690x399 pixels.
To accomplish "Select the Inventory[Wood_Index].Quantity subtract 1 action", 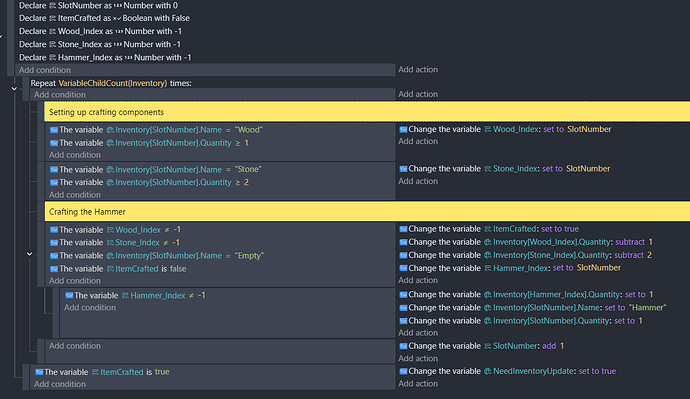I will (526, 242).
